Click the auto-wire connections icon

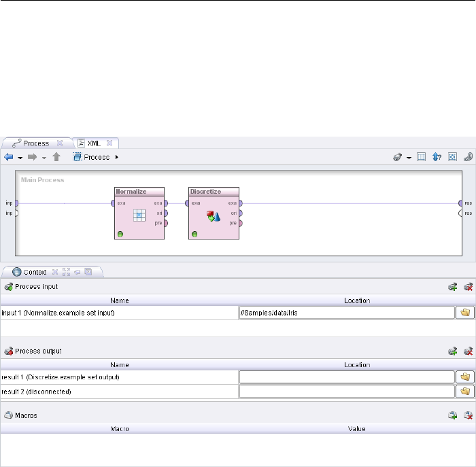(x=397, y=157)
